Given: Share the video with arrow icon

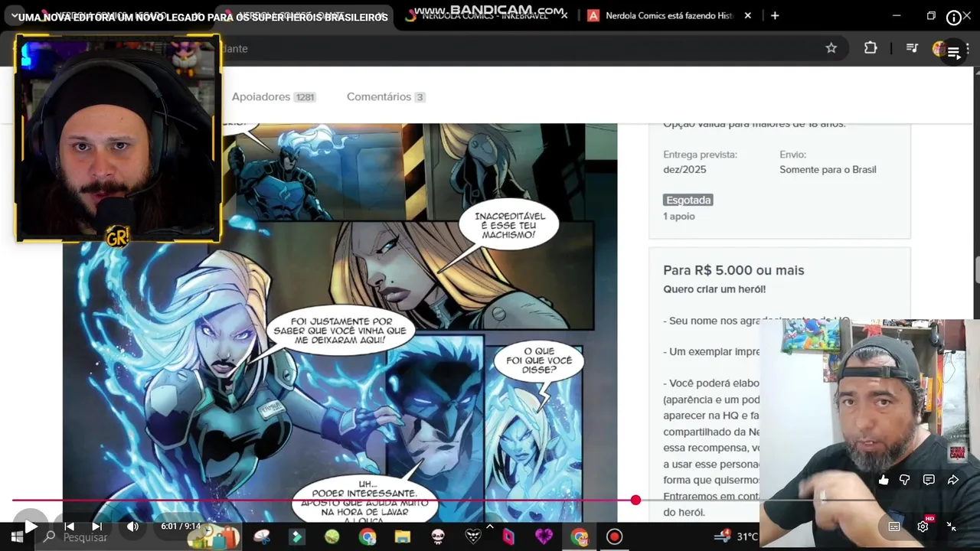Looking at the screenshot, I should click(953, 480).
